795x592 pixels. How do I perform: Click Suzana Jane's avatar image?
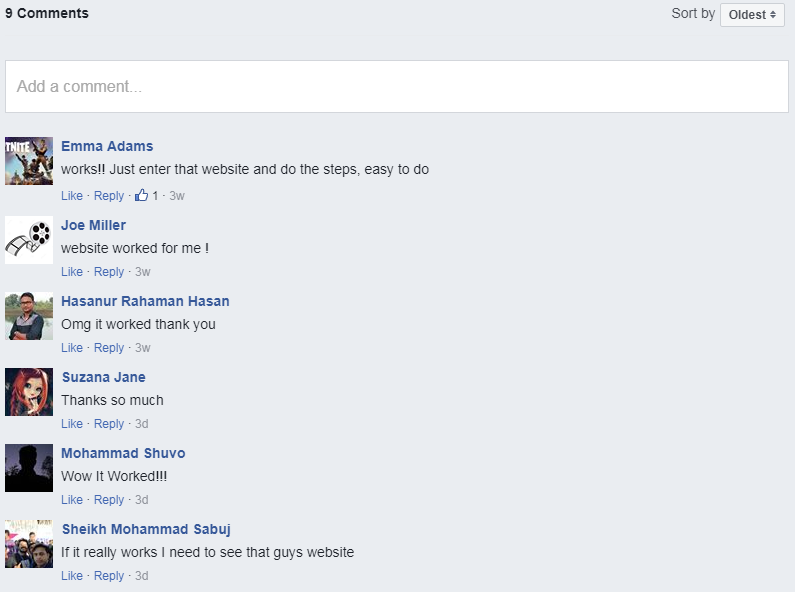click(29, 392)
